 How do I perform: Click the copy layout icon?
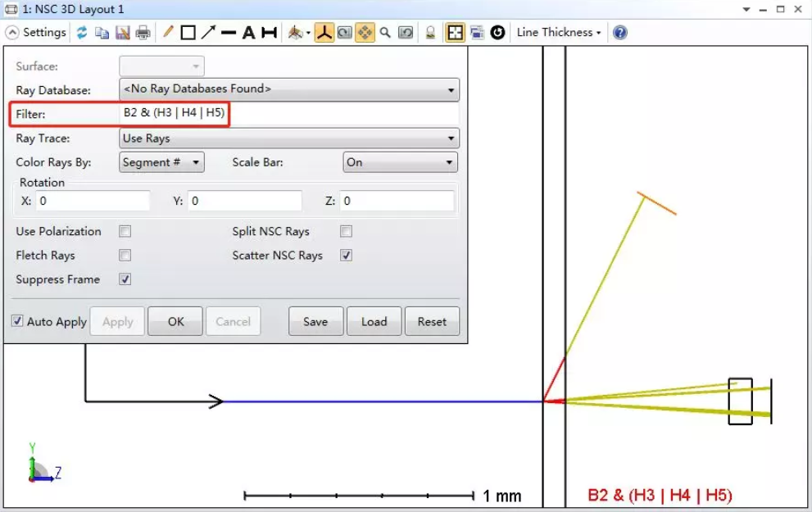point(102,33)
